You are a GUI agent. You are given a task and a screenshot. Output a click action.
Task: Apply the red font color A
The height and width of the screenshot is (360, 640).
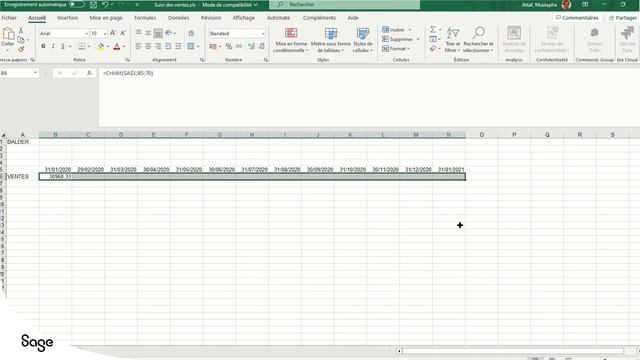point(117,47)
